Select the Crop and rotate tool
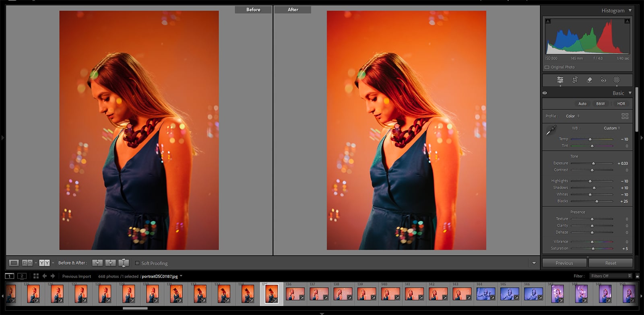Screen dimensions: 644x315 [575, 80]
